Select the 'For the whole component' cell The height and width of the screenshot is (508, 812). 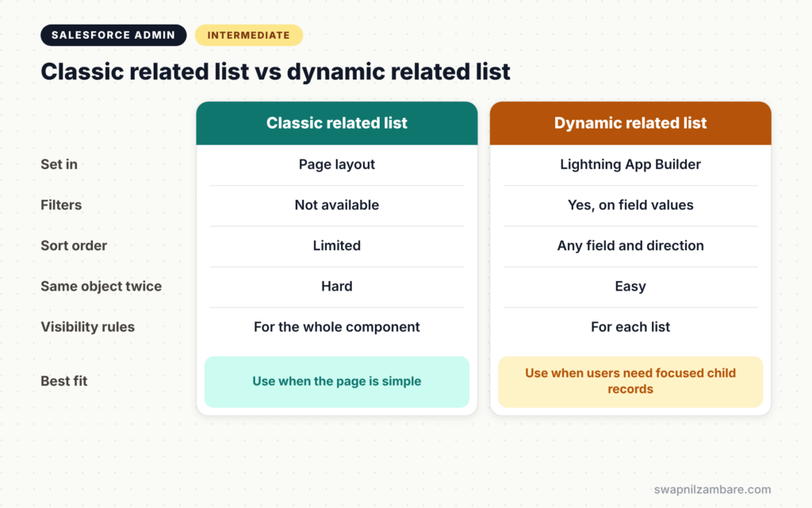pyautogui.click(x=336, y=327)
